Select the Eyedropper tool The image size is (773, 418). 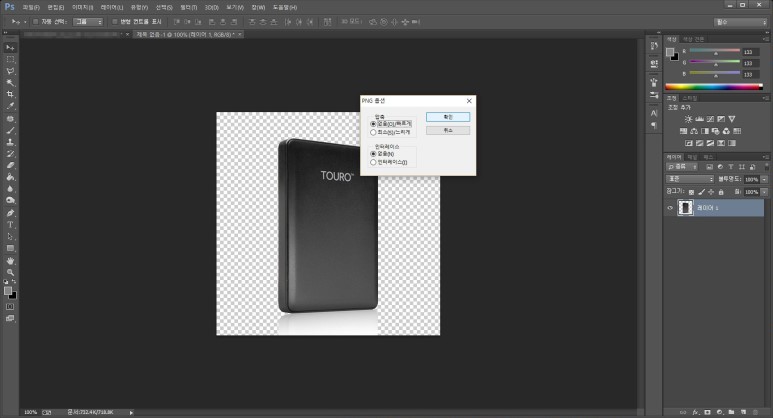(10, 106)
